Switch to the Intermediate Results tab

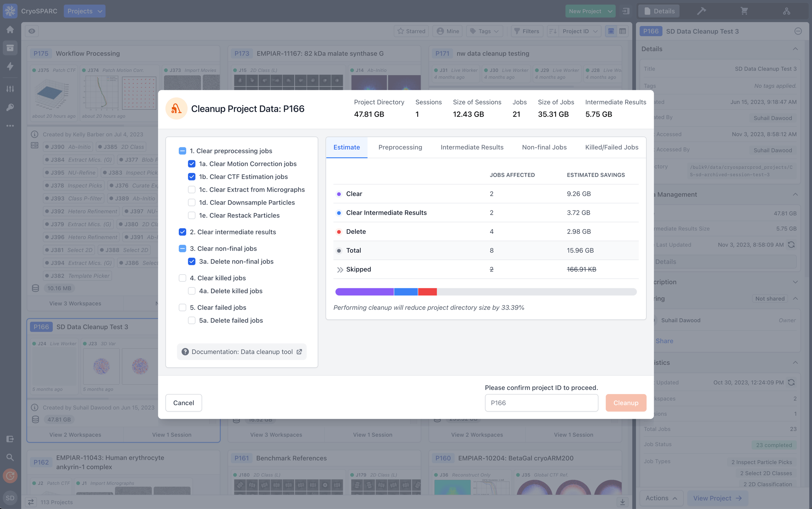click(472, 147)
